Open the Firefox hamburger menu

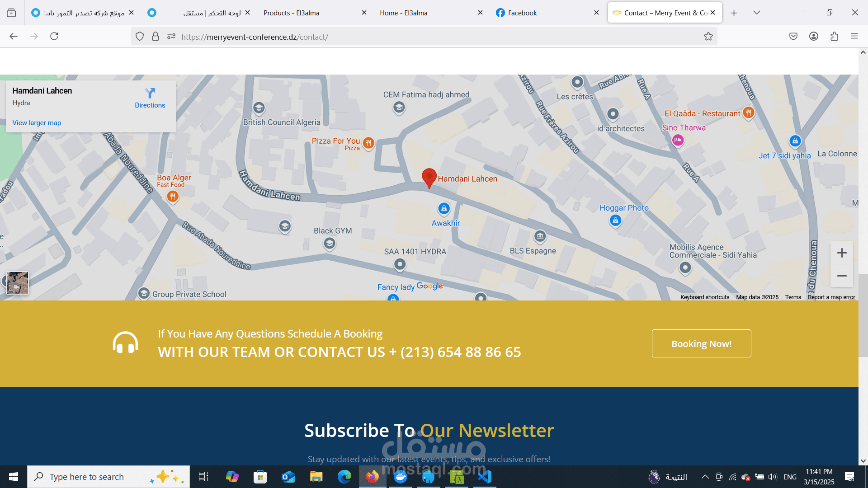[854, 37]
